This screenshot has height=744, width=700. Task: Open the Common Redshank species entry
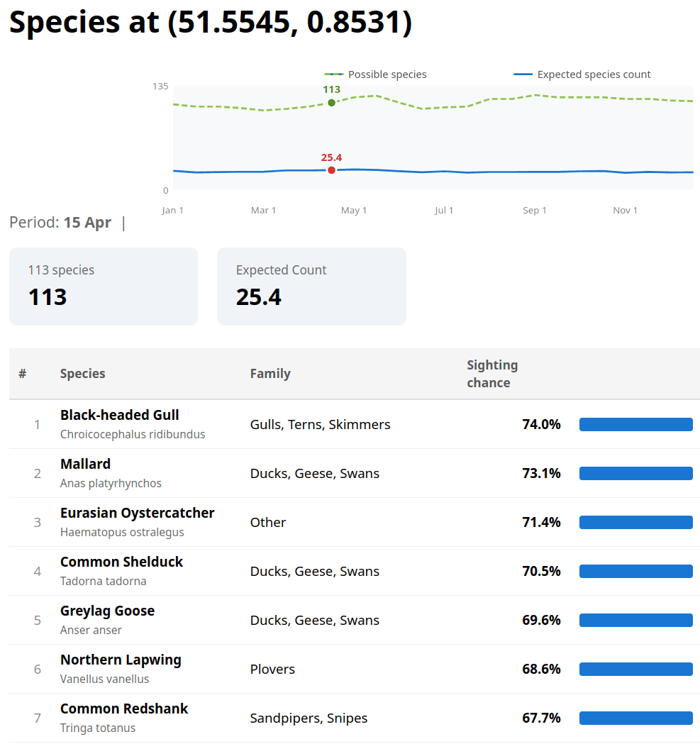[x=124, y=709]
